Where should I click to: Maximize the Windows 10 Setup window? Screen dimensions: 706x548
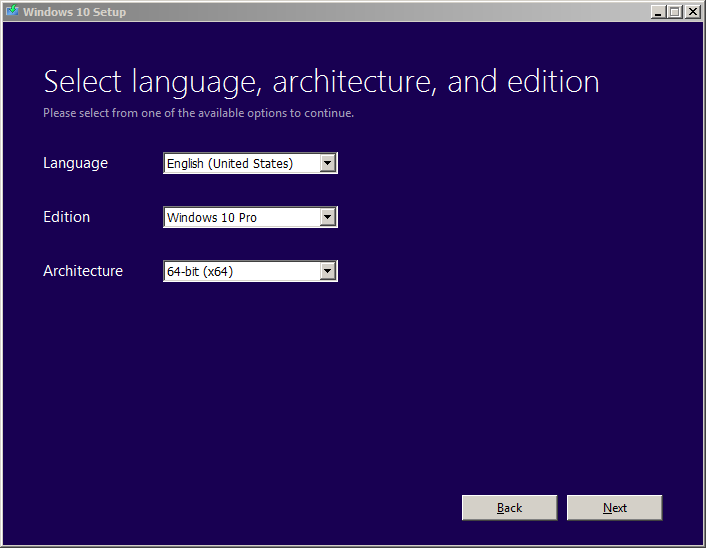pyautogui.click(x=675, y=12)
